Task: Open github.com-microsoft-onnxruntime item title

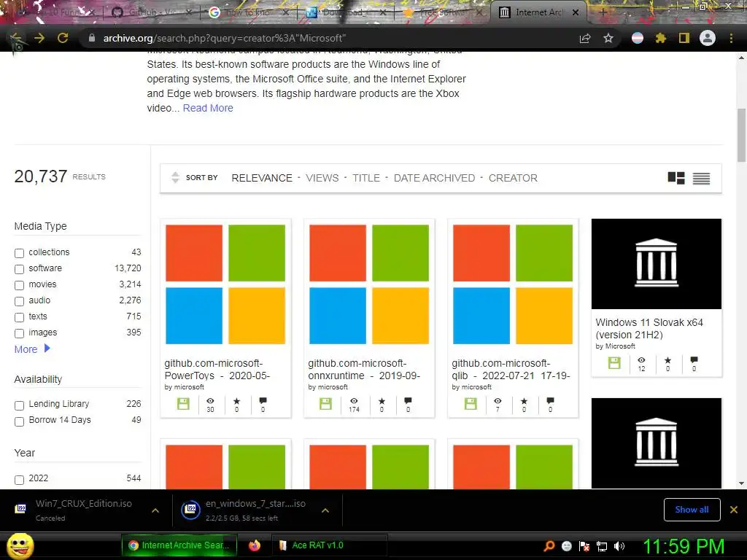Action: coord(364,370)
